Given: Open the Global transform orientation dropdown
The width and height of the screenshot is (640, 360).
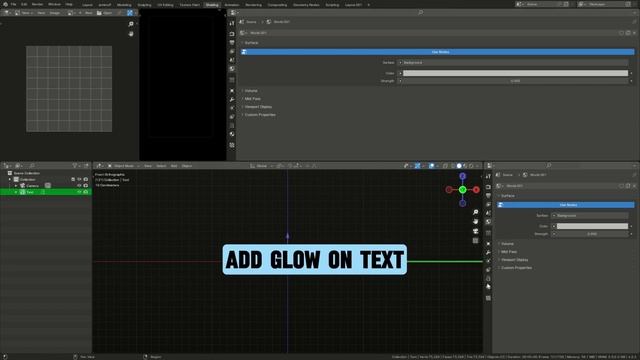Looking at the screenshot, I should (x=261, y=166).
